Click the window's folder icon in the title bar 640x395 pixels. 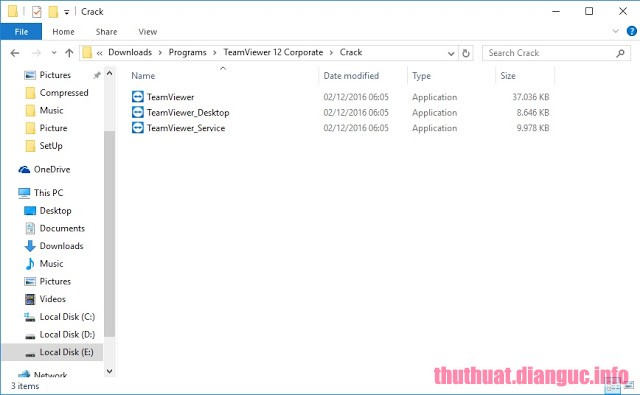click(13, 11)
